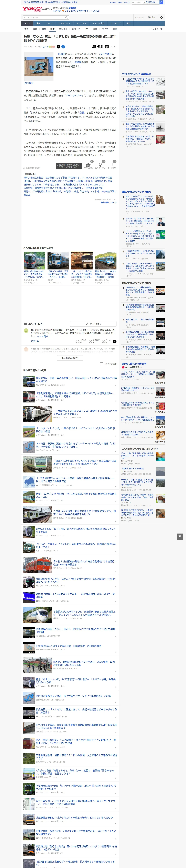The image size is (186, 868).
Task: Play video 19日からガソリン補助金
Action: (x=160, y=290)
